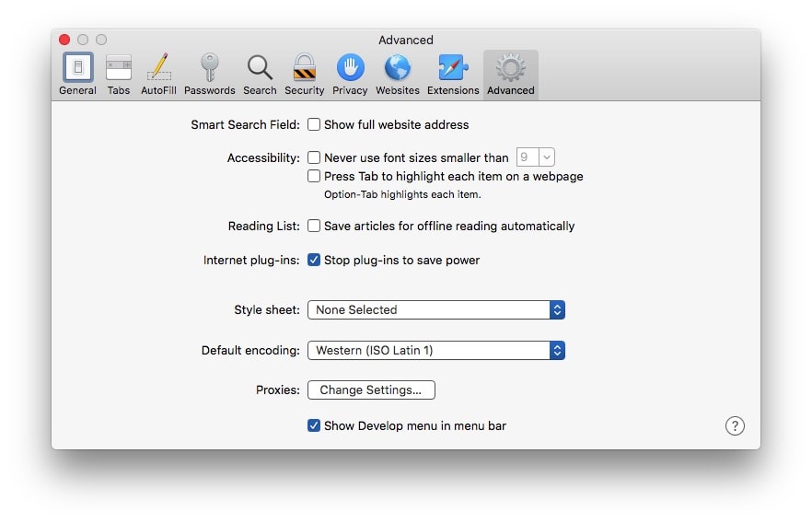This screenshot has width=812, height=523.
Task: Click the Change Settings proxies button
Action: tap(371, 390)
